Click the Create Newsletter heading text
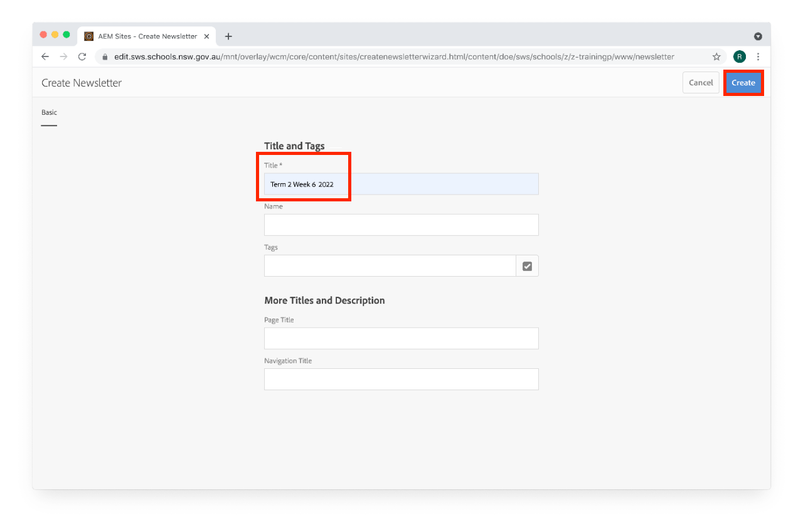This screenshot has width=803, height=532. [x=82, y=83]
